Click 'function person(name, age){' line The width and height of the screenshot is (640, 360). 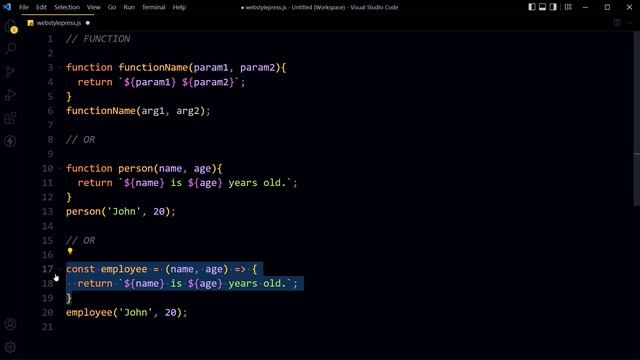(144, 168)
